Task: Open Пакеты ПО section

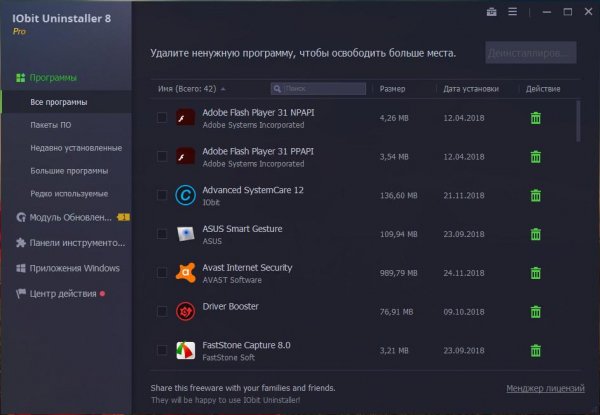Action: pyautogui.click(x=51, y=125)
